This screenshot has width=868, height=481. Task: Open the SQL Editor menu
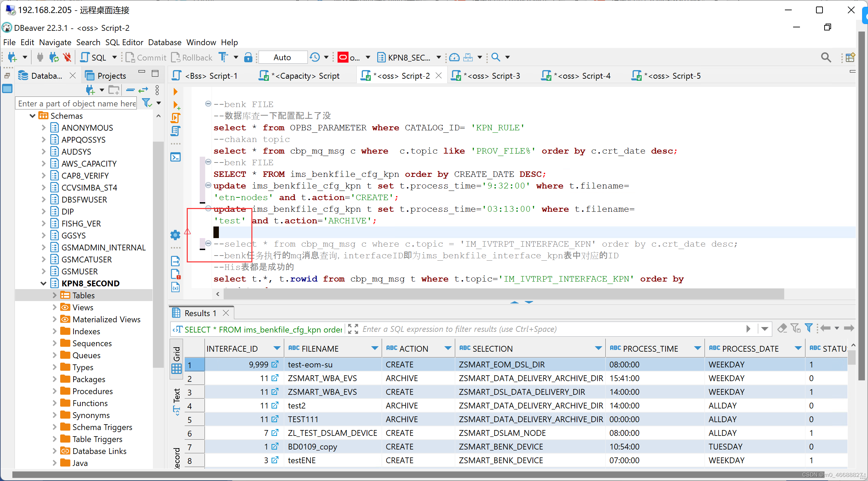(x=124, y=42)
